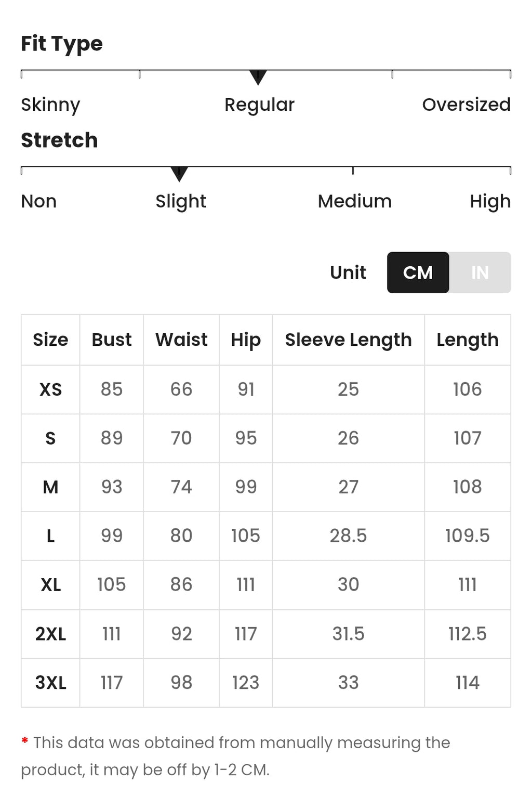Click the Fit Type triangle marker
The width and height of the screenshot is (532, 796).
(258, 77)
